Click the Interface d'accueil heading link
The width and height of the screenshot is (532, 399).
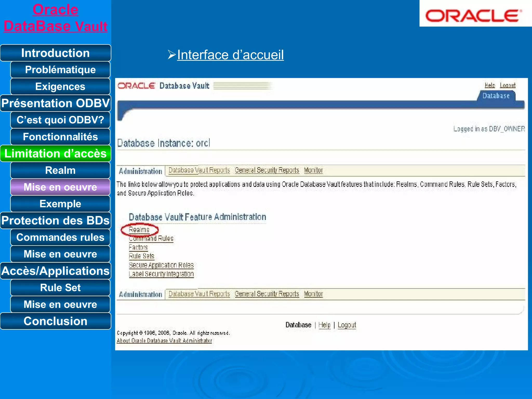point(230,55)
